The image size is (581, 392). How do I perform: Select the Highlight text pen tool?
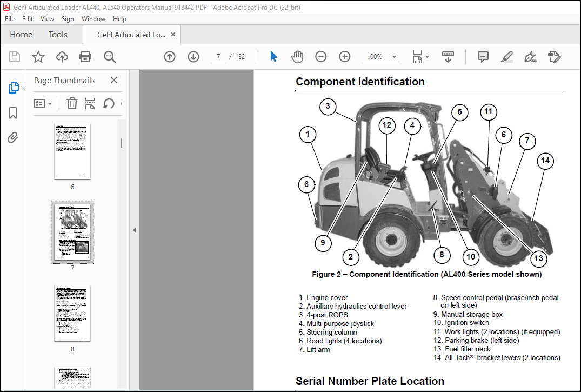tap(506, 57)
